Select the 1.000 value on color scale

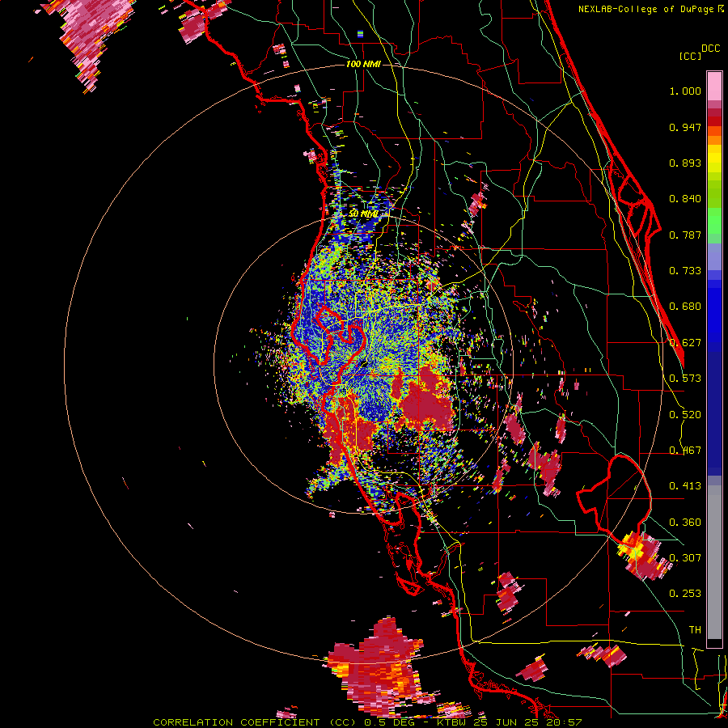685,91
